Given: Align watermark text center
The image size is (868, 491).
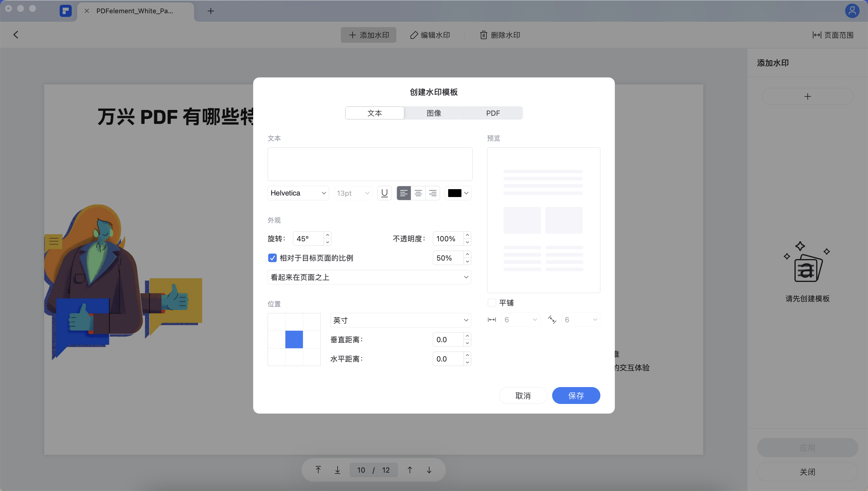Looking at the screenshot, I should (x=418, y=193).
